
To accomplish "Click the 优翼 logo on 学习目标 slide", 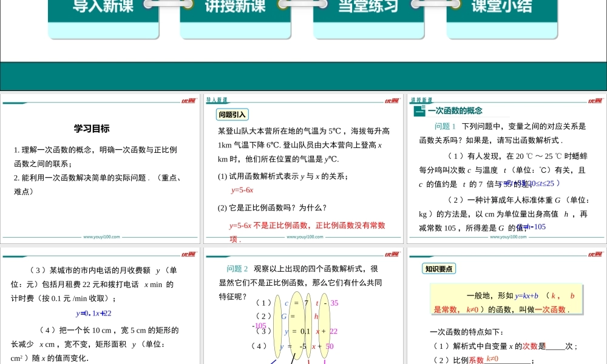I will 188,101.
